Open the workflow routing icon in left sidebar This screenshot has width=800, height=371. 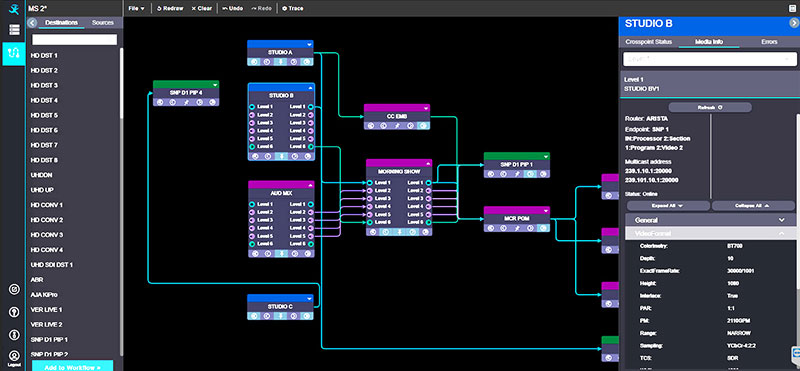coord(14,54)
